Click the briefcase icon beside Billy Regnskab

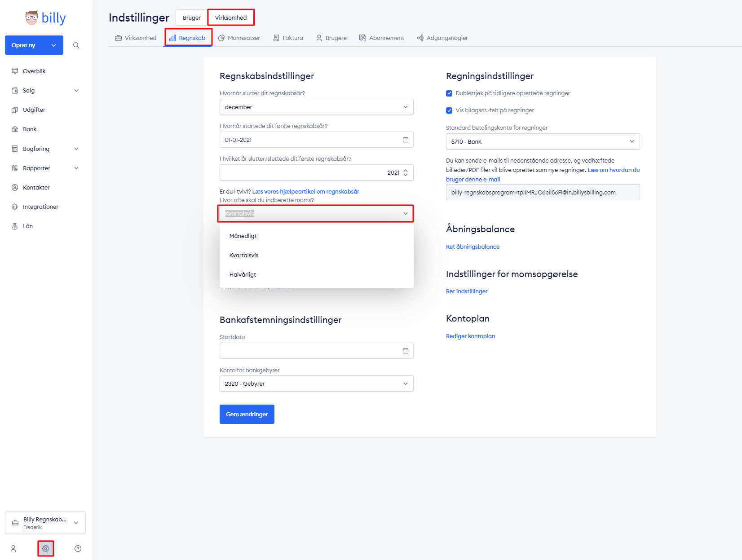point(15,523)
